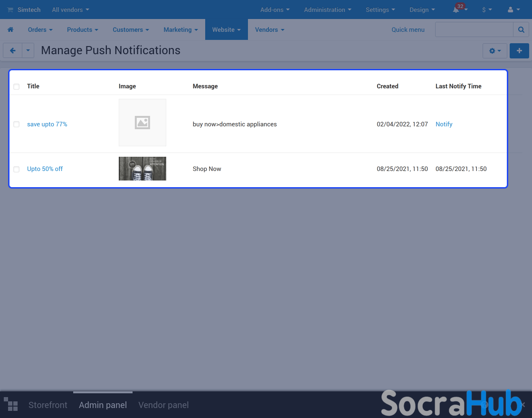Click the search magnifier icon
Image resolution: width=532 pixels, height=418 pixels.
521,29
